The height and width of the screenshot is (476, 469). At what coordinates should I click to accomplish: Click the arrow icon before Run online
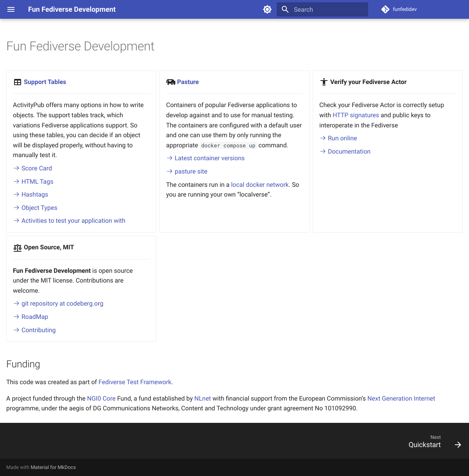click(x=323, y=138)
